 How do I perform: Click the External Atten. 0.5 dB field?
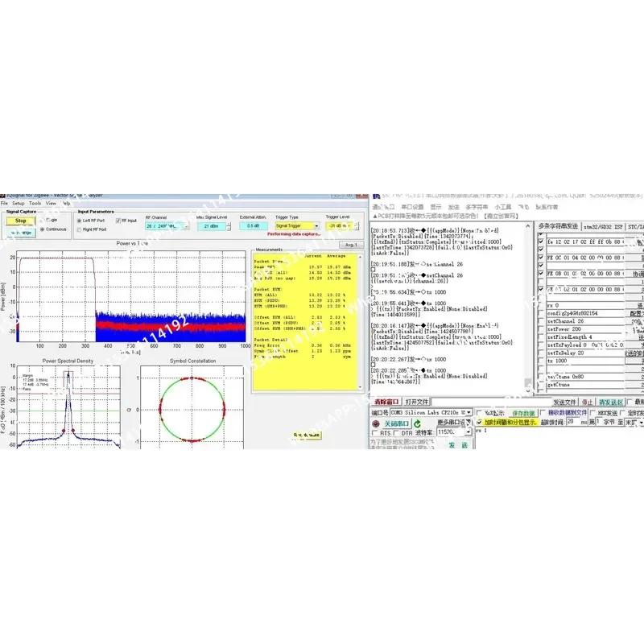(x=253, y=226)
